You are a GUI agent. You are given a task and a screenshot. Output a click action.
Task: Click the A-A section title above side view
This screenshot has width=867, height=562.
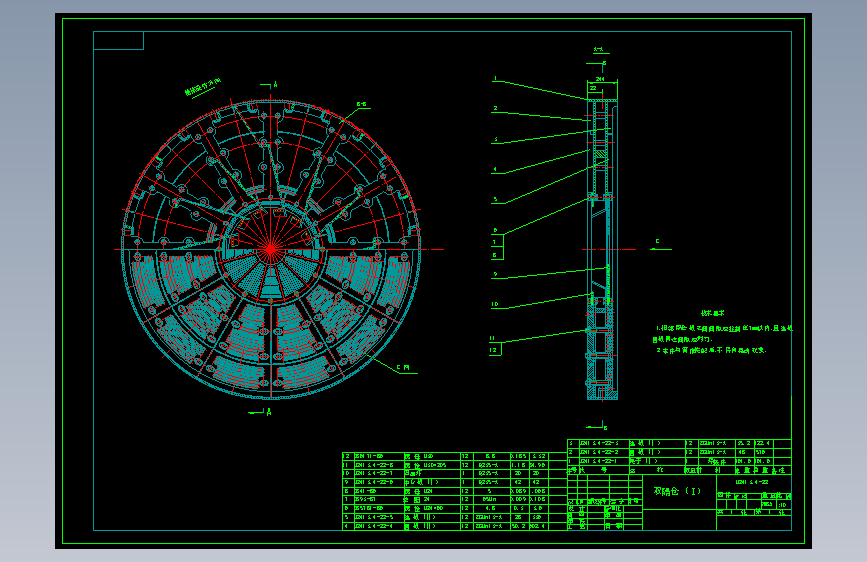[x=598, y=50]
